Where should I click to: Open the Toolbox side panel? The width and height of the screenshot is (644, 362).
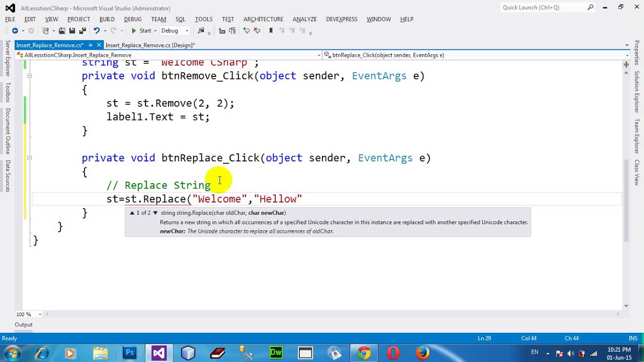tap(8, 93)
